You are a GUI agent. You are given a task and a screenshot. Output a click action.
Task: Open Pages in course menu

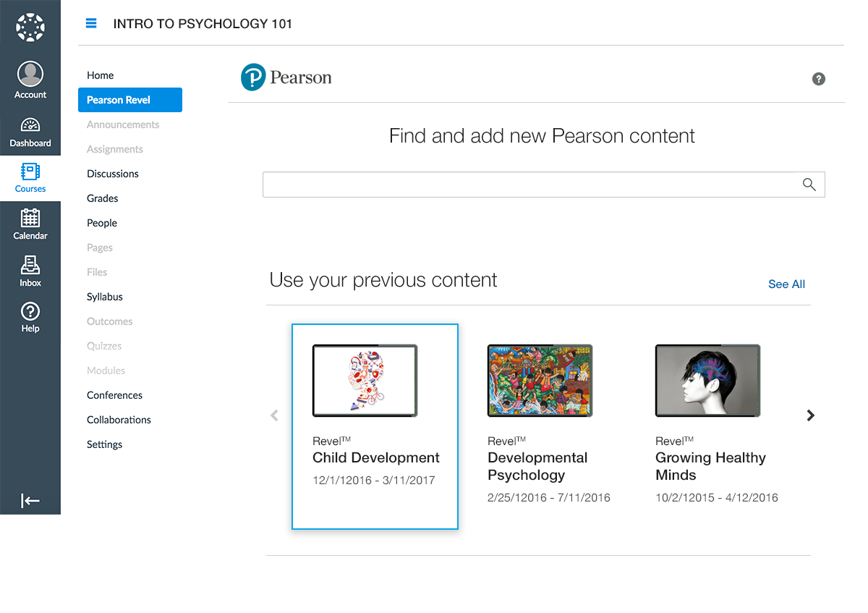[x=100, y=248]
